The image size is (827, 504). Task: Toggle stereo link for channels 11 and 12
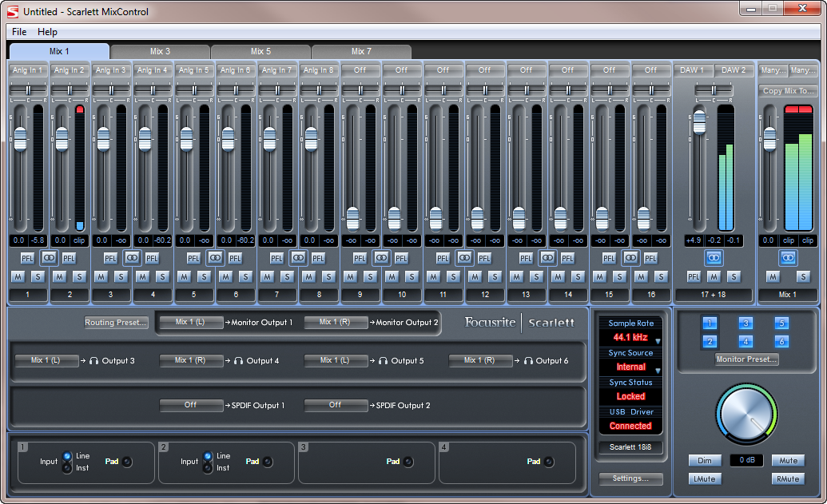pyautogui.click(x=464, y=258)
